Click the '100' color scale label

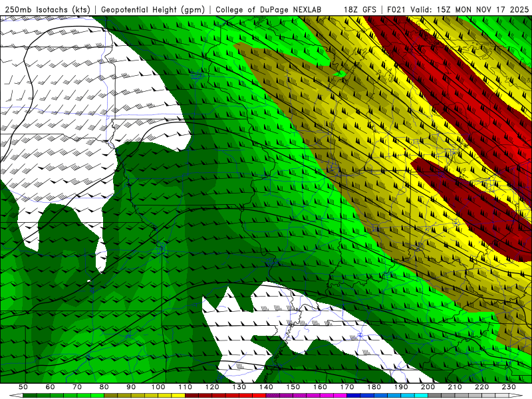[158, 387]
